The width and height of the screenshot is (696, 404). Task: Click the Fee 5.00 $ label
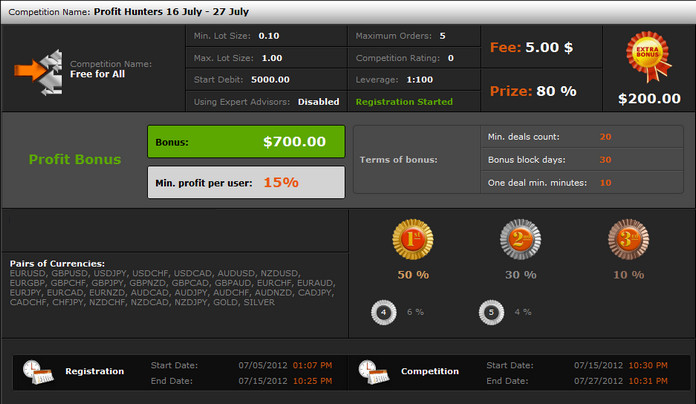(x=531, y=47)
